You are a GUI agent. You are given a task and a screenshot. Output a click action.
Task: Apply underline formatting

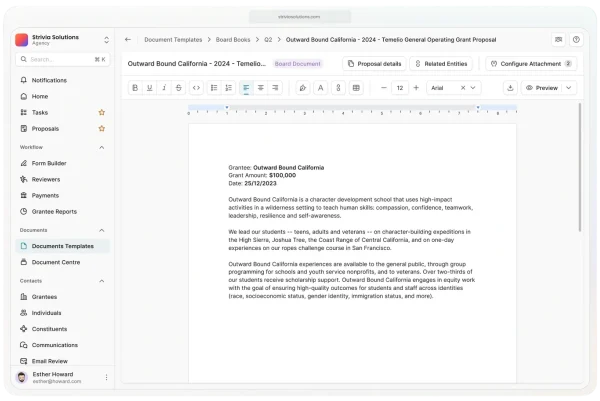pyautogui.click(x=150, y=88)
